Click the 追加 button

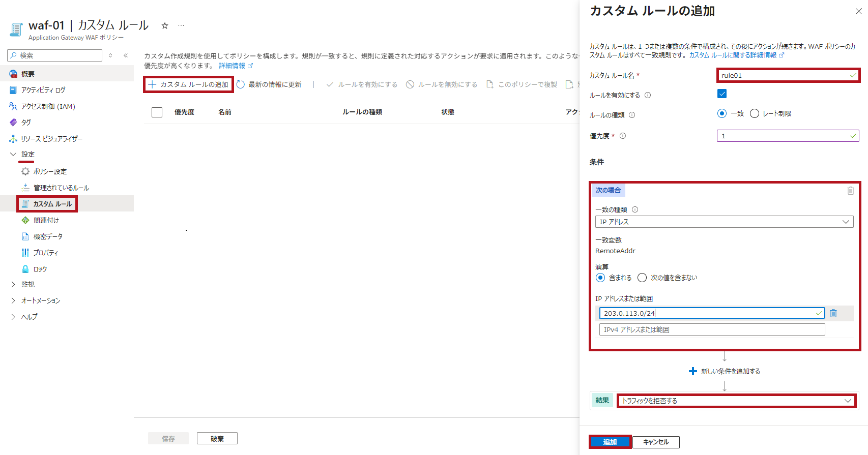pos(610,442)
